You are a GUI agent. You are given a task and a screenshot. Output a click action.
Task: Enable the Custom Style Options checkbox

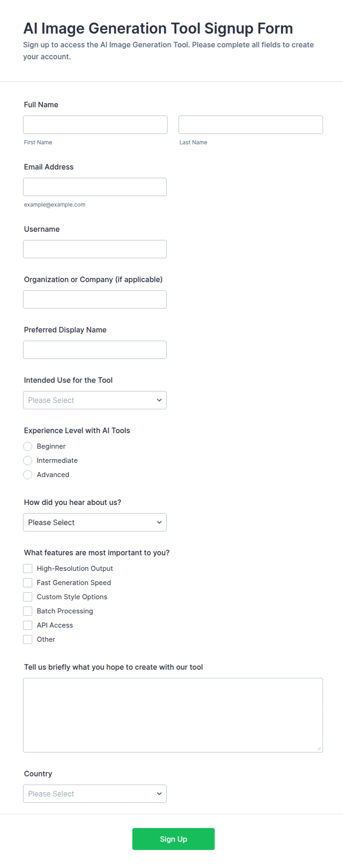tap(28, 597)
